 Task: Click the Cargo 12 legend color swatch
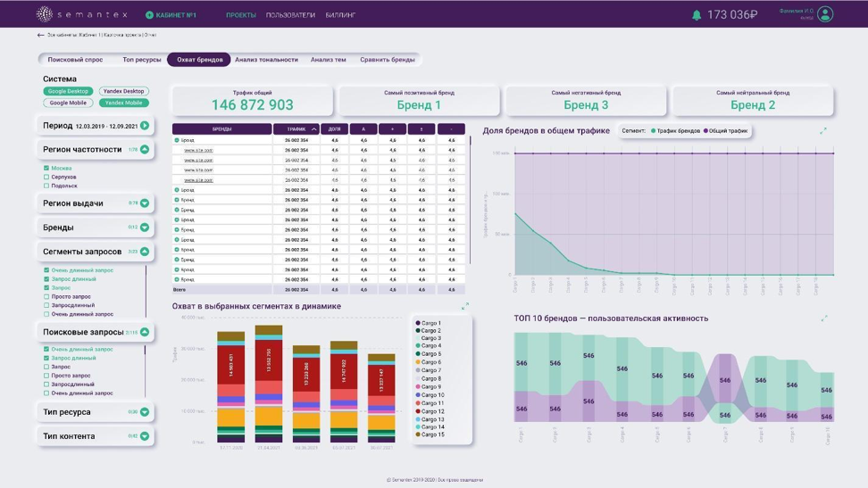[x=418, y=411]
